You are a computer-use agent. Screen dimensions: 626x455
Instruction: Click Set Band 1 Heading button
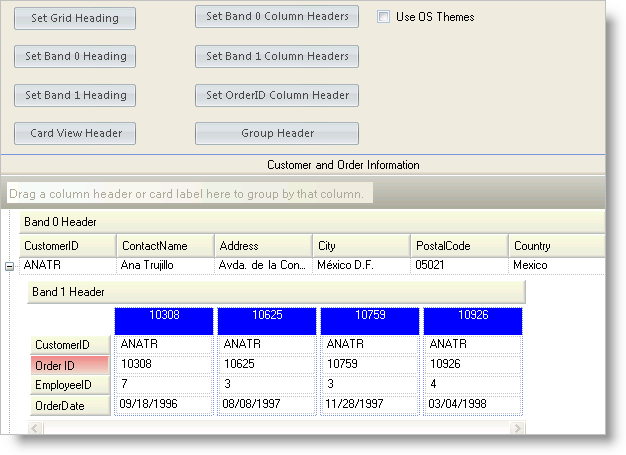tap(75, 95)
